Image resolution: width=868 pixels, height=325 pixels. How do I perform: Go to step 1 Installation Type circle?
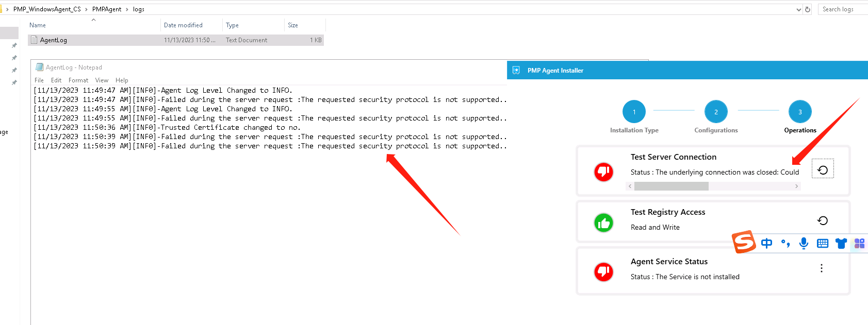click(634, 111)
